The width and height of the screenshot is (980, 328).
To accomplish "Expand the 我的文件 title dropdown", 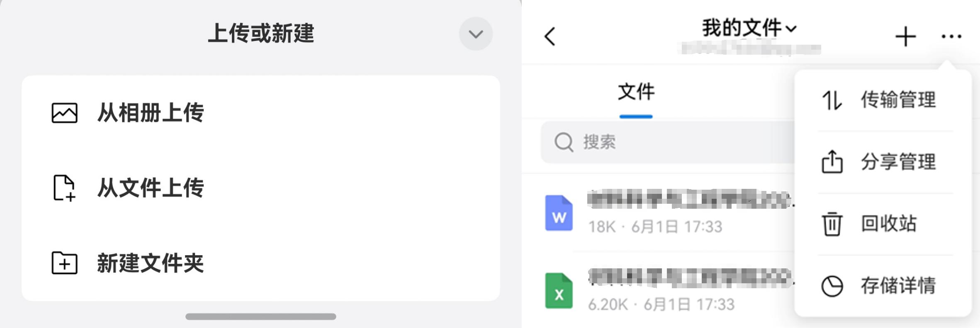I will 749,28.
